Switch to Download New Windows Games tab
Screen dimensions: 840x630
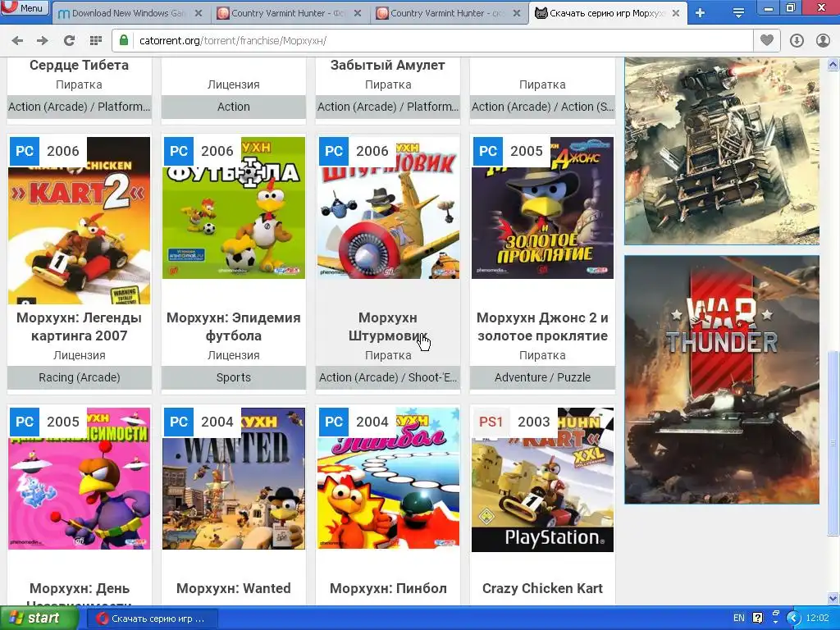click(x=129, y=13)
